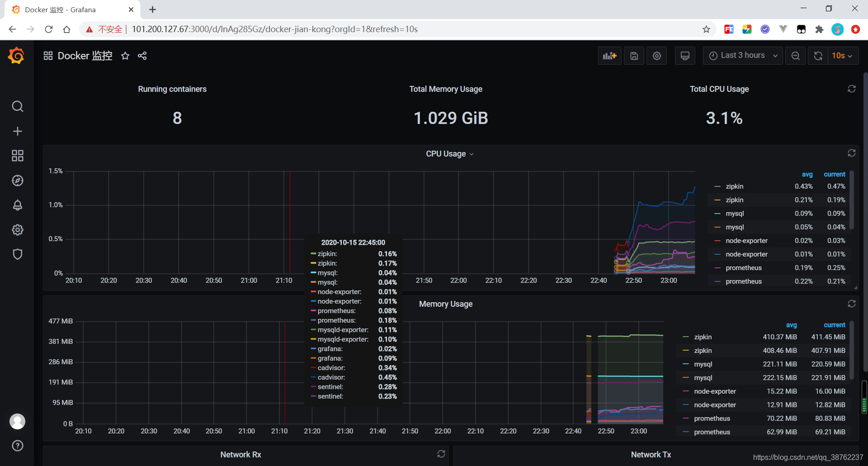Go to browser home page
Screen dimensions: 868x466
click(x=66, y=29)
